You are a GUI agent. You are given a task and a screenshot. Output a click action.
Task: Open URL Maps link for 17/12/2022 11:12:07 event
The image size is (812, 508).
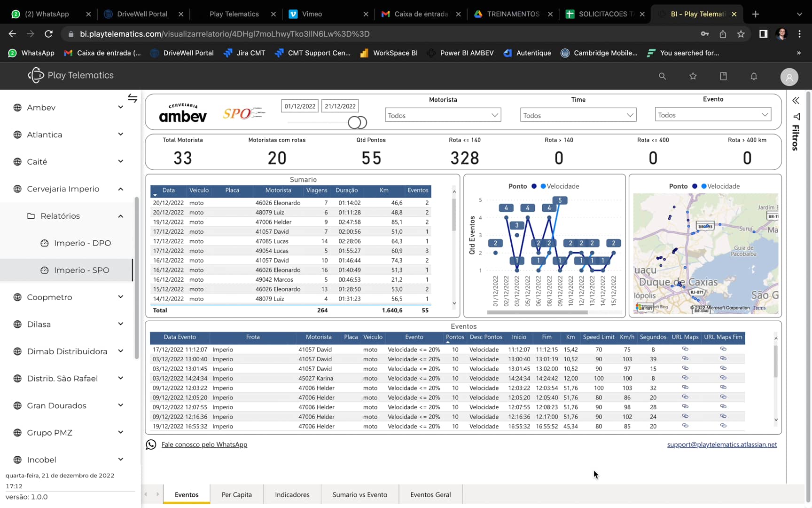click(685, 349)
